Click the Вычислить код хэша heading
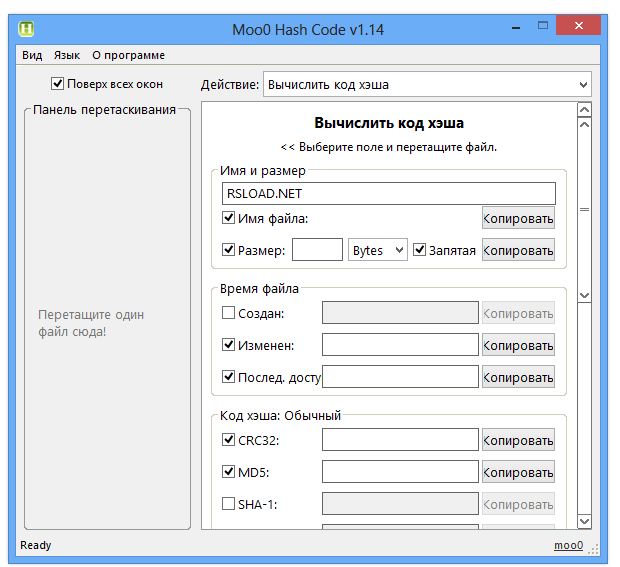The width and height of the screenshot is (620, 567). click(x=389, y=123)
